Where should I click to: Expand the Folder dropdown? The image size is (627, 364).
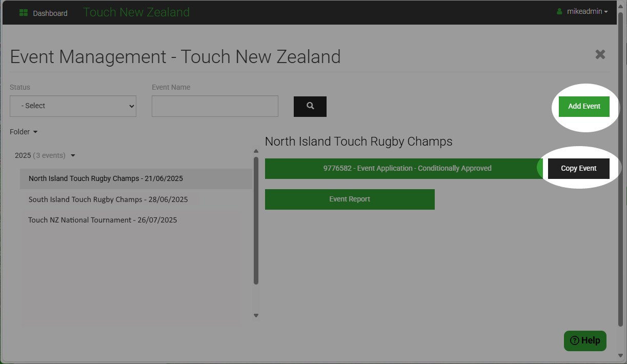(x=24, y=132)
